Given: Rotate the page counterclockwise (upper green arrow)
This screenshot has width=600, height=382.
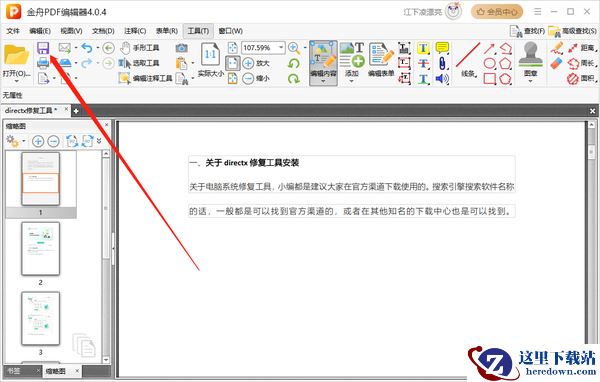Looking at the screenshot, I should tap(294, 63).
